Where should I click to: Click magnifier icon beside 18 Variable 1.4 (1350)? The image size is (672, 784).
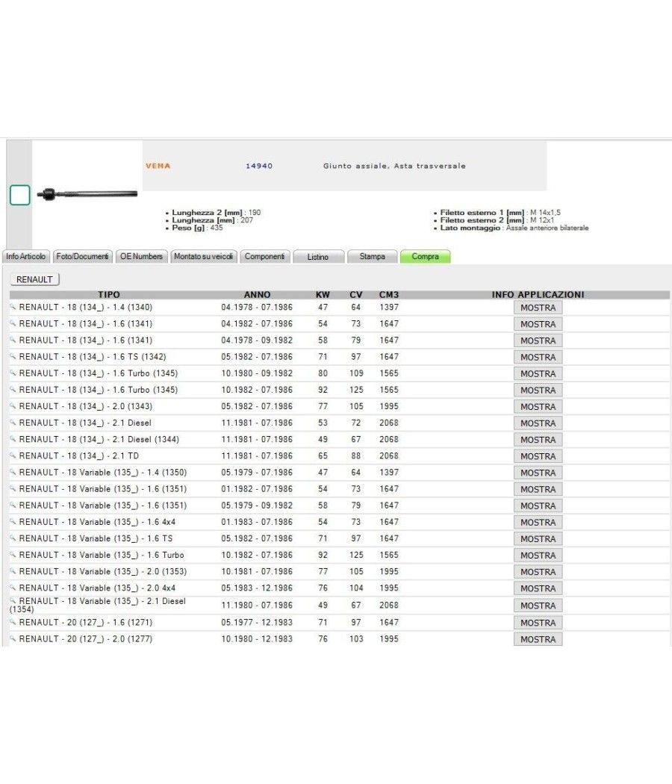pyautogui.click(x=13, y=471)
